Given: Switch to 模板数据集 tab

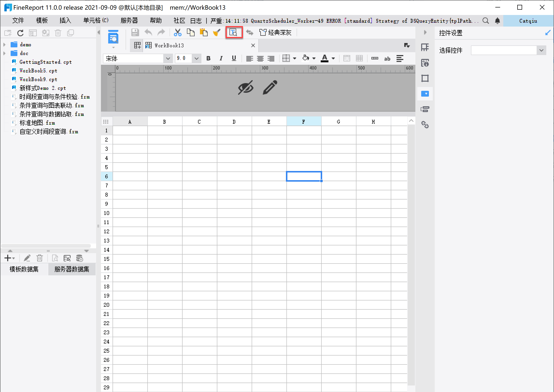Looking at the screenshot, I should (24, 269).
